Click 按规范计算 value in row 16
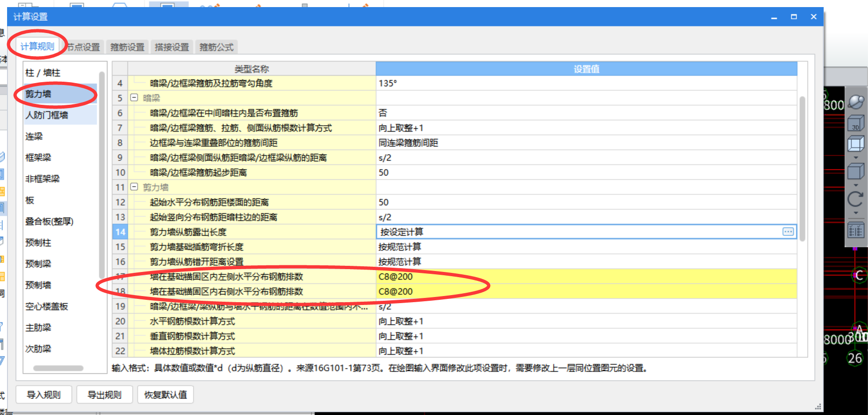This screenshot has height=415, width=868. click(586, 262)
